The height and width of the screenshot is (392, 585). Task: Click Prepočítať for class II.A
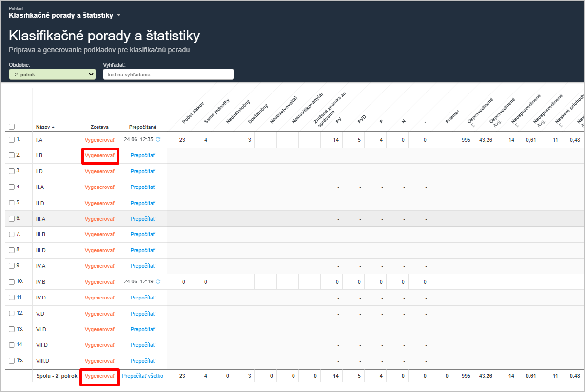coord(142,187)
